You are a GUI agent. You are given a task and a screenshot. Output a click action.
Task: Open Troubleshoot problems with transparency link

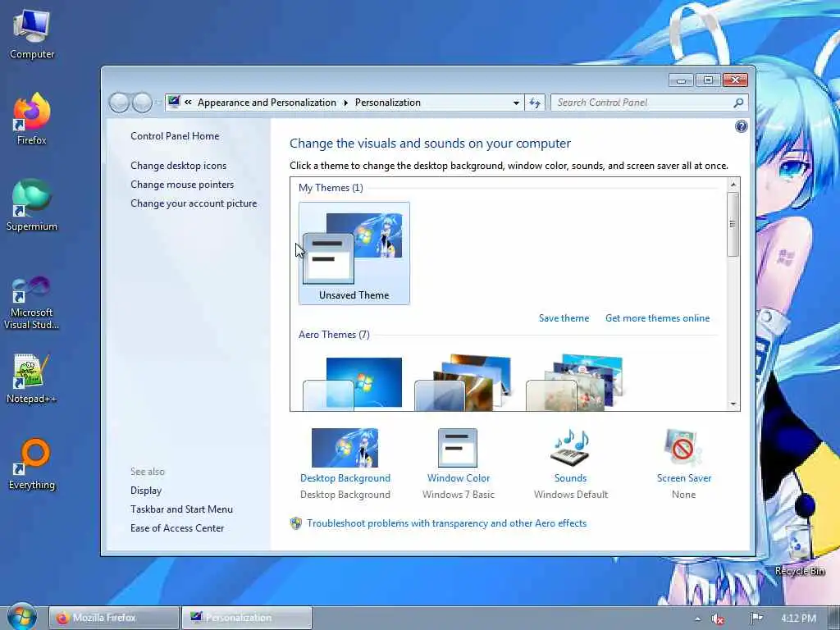447,523
